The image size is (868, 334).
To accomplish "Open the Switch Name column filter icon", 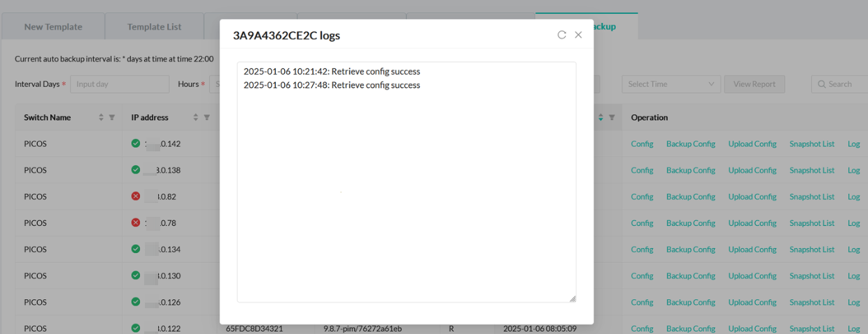I will 112,118.
